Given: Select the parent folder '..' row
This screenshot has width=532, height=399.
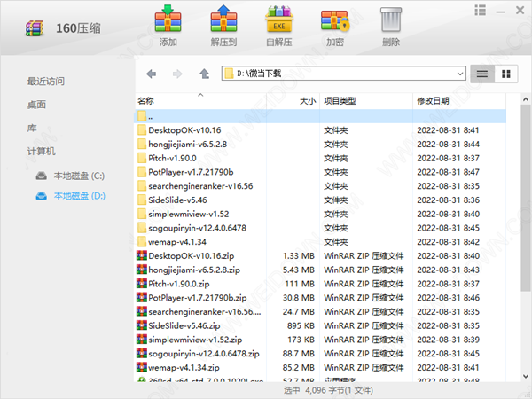Looking at the screenshot, I should [x=321, y=116].
